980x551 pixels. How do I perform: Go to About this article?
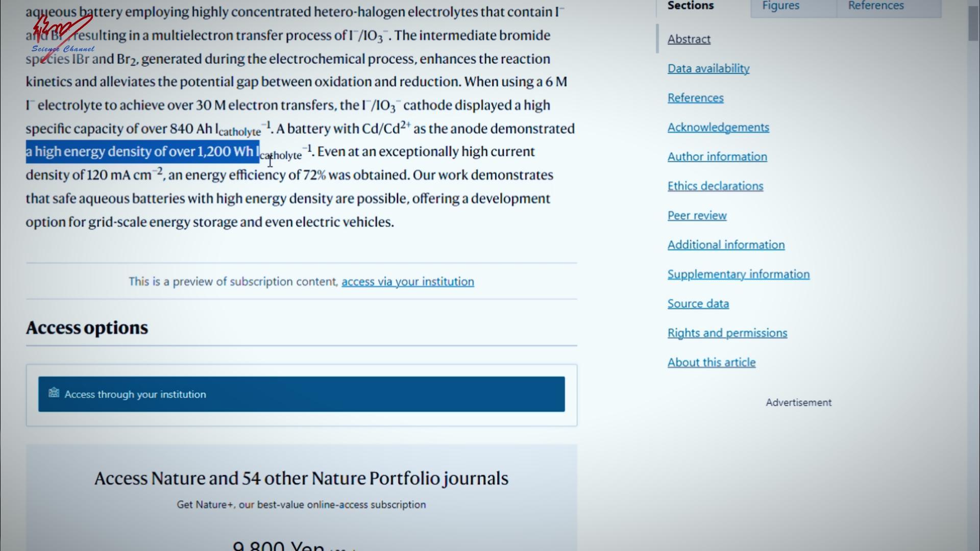pyautogui.click(x=711, y=363)
